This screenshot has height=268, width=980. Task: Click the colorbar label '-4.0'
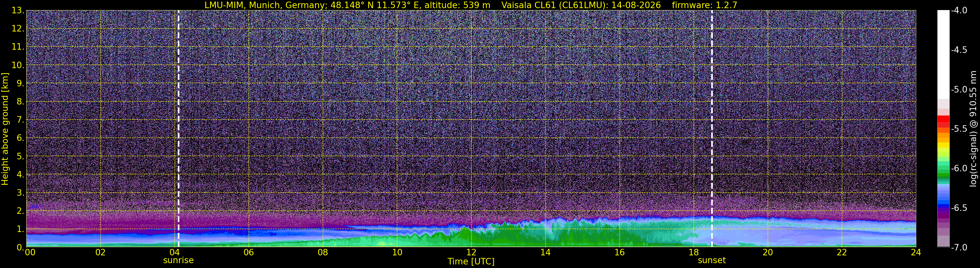click(959, 11)
